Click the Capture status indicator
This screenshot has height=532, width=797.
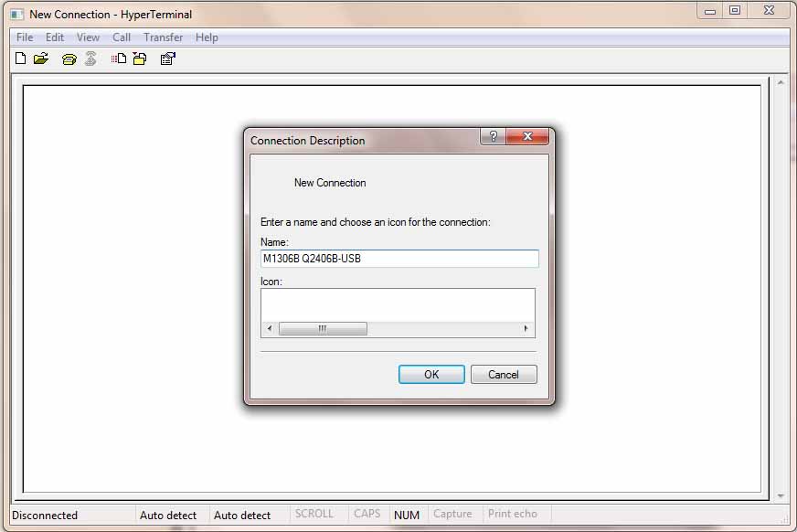point(452,514)
